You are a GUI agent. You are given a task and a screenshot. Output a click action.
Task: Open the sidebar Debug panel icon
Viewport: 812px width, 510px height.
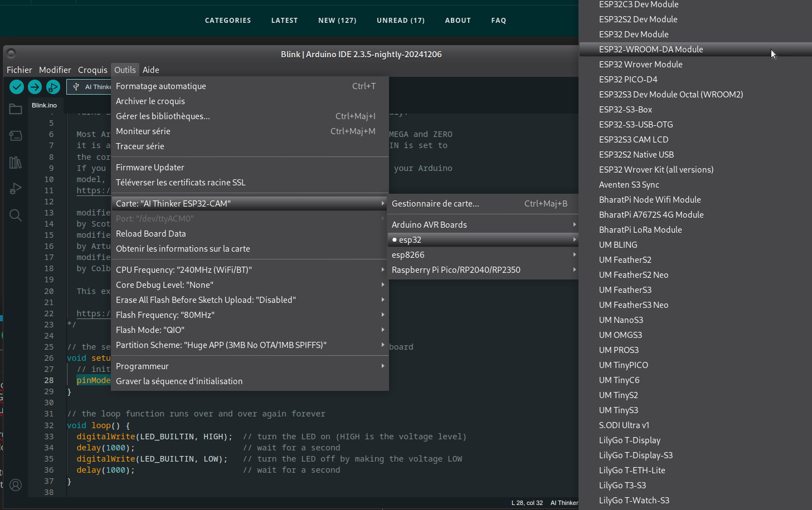16,189
